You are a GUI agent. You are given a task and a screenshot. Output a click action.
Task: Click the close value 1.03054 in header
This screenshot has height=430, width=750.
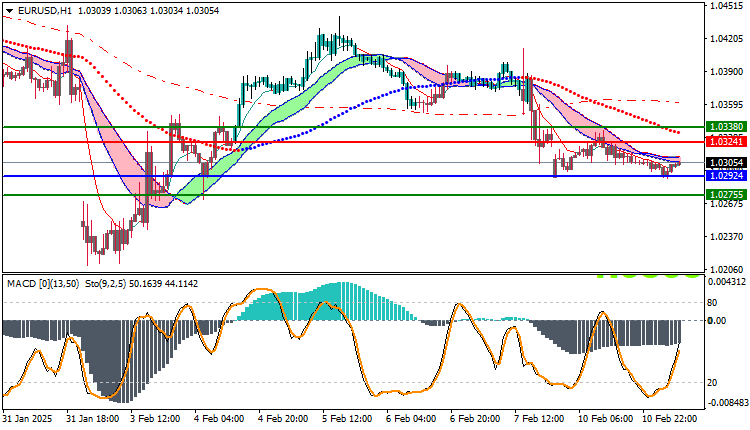[202, 11]
